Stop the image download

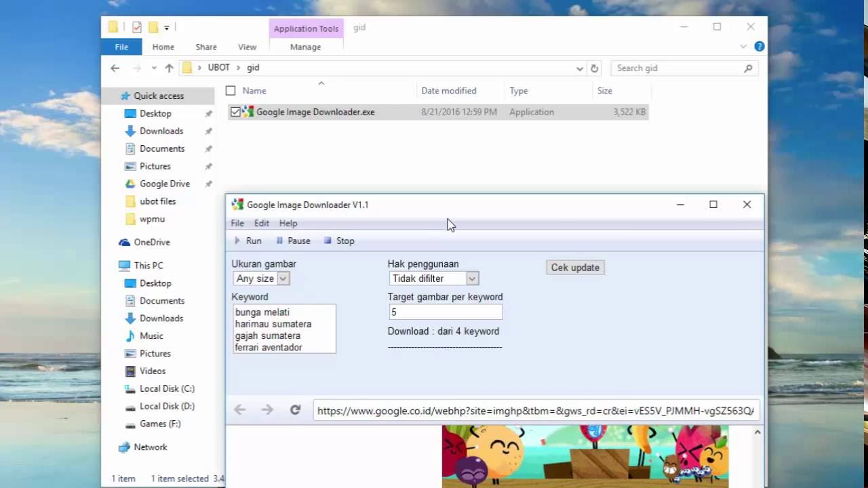click(x=339, y=241)
